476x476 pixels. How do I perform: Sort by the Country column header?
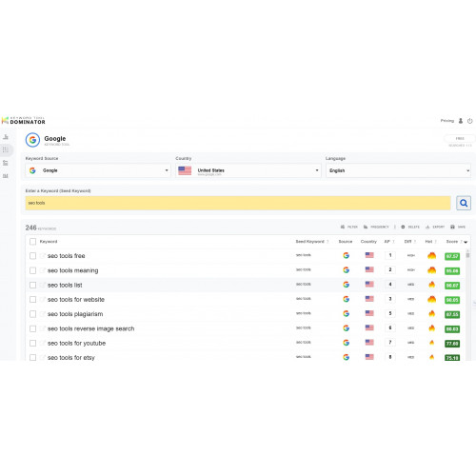click(x=368, y=242)
